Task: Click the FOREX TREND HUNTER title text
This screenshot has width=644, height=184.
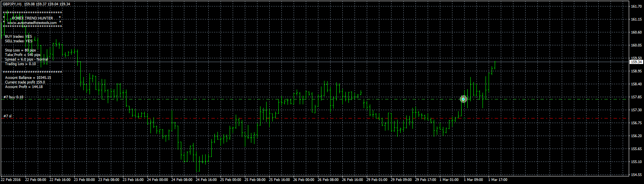Action: pyautogui.click(x=32, y=18)
